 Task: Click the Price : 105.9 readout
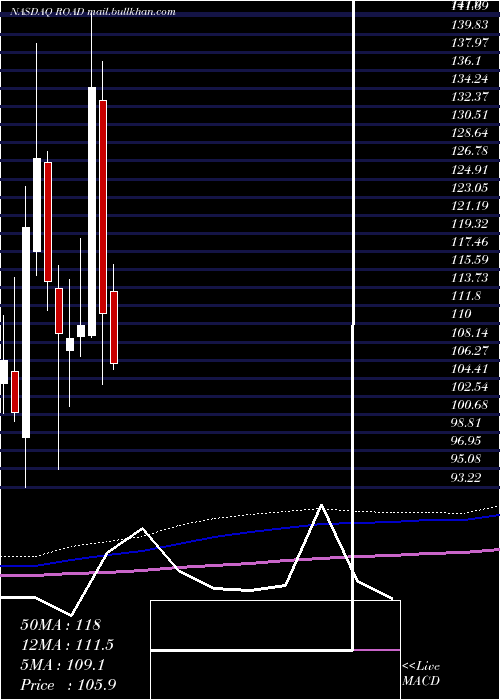click(x=68, y=685)
